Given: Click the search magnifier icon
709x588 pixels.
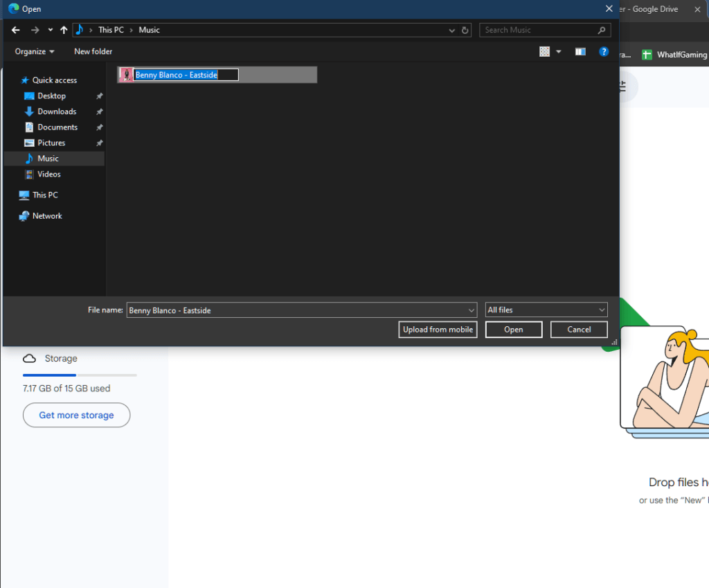Looking at the screenshot, I should click(602, 30).
